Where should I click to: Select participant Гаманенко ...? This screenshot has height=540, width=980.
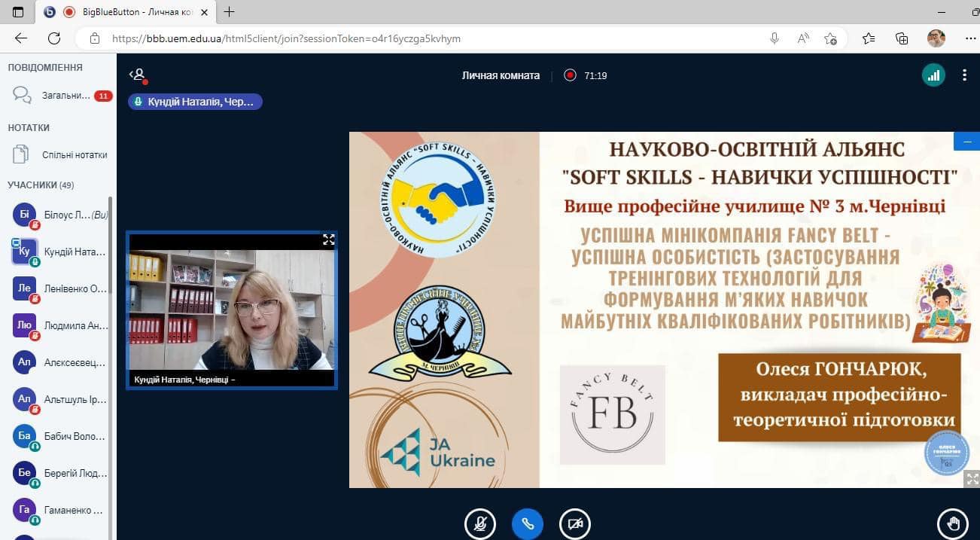pyautogui.click(x=60, y=510)
